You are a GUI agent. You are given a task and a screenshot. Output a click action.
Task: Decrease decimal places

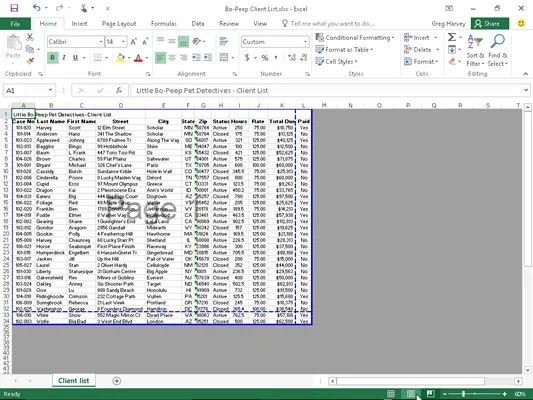tap(304, 58)
